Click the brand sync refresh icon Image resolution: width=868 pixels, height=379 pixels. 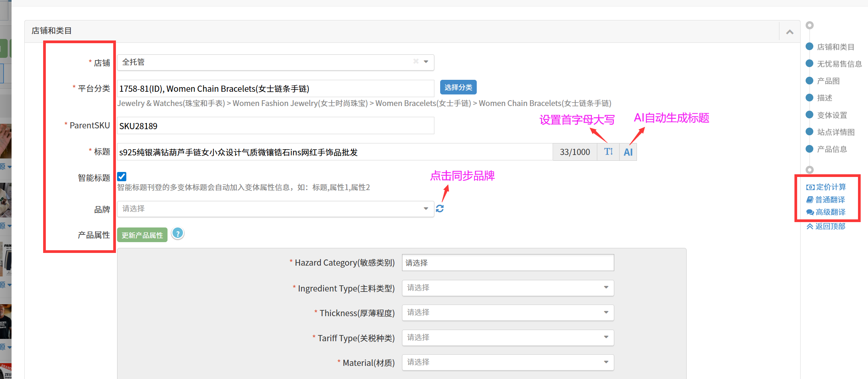[440, 209]
